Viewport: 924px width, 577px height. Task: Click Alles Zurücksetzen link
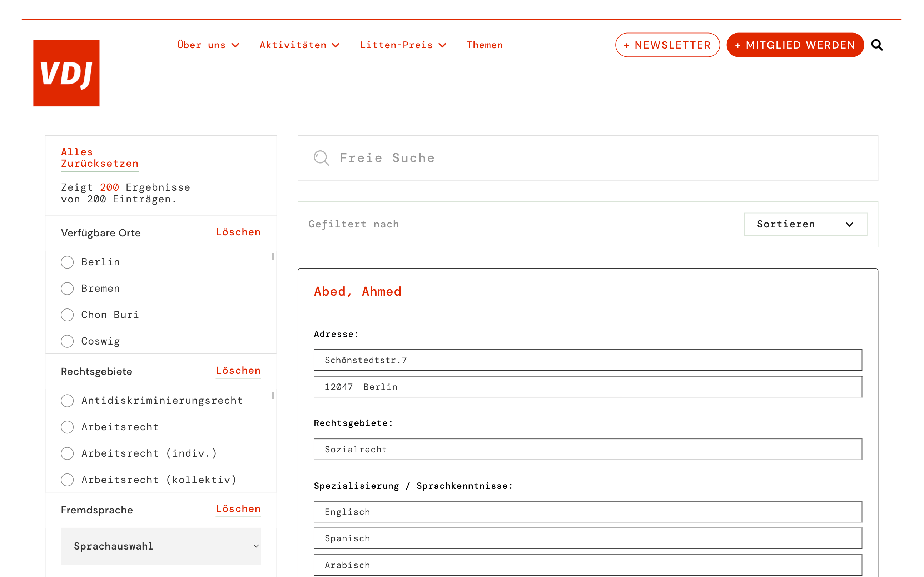[99, 157]
